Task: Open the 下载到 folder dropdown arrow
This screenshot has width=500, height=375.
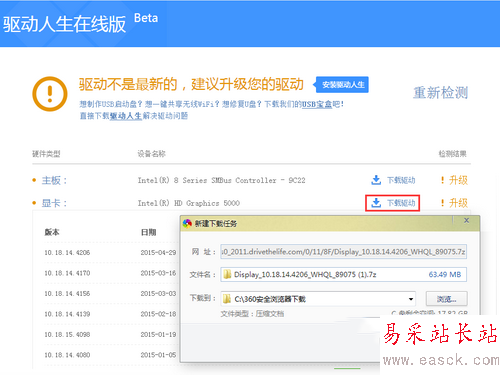Action: [x=411, y=299]
